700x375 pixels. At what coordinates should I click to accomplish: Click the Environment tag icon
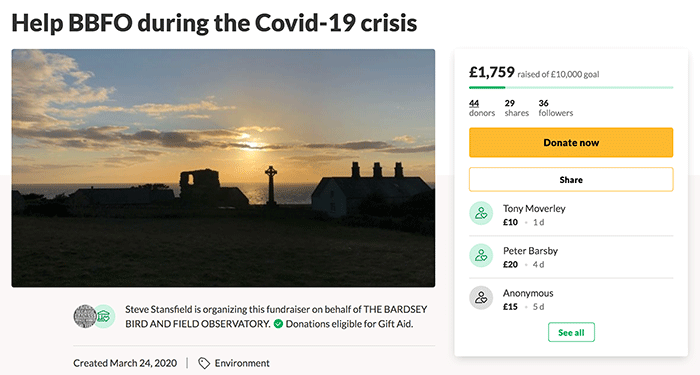204,363
